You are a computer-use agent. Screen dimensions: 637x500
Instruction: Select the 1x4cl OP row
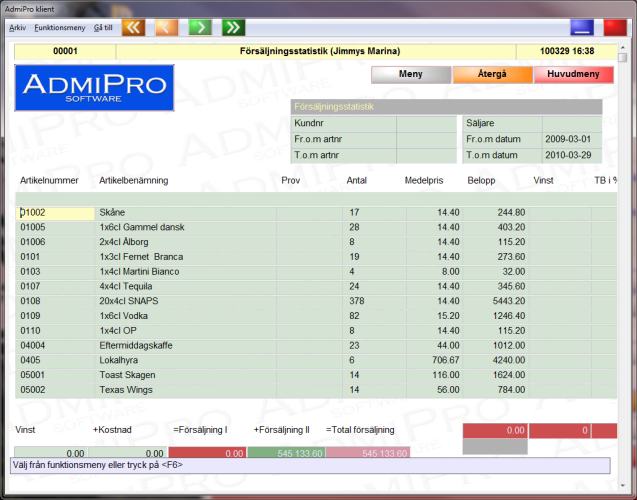[x=316, y=331]
